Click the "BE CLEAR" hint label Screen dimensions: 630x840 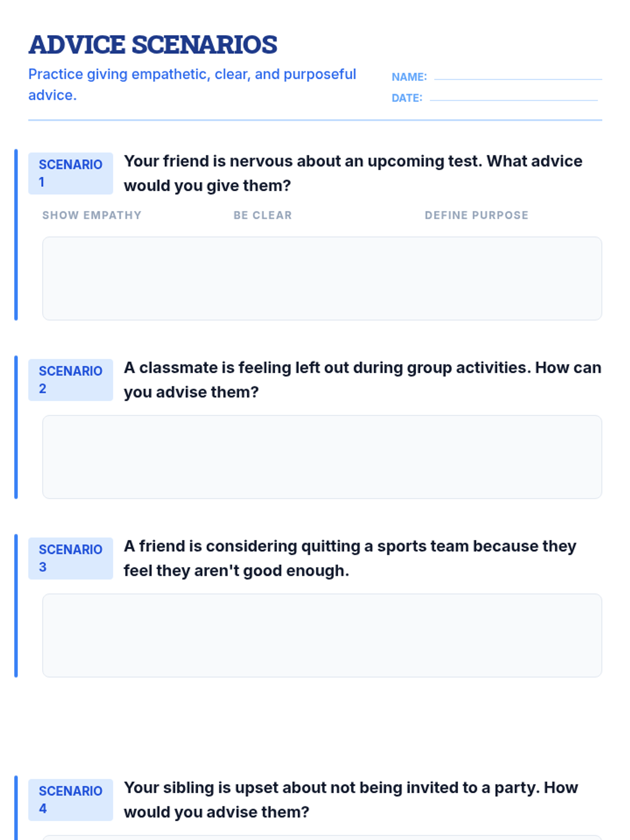click(262, 215)
